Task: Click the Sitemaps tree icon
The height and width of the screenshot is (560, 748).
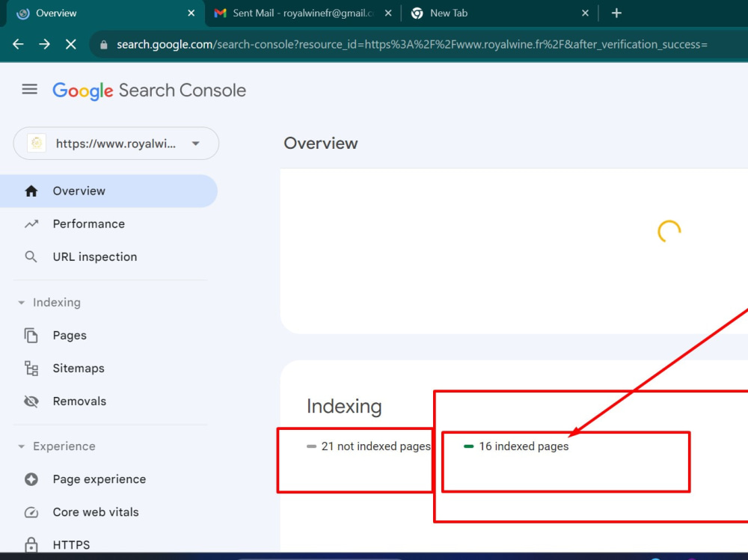Action: pyautogui.click(x=31, y=369)
